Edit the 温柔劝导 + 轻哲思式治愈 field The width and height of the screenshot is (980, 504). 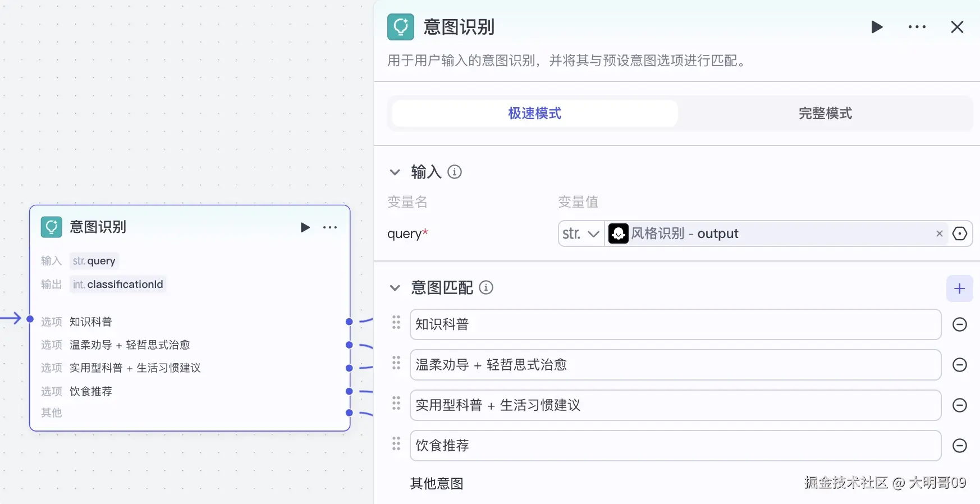pyautogui.click(x=675, y=365)
